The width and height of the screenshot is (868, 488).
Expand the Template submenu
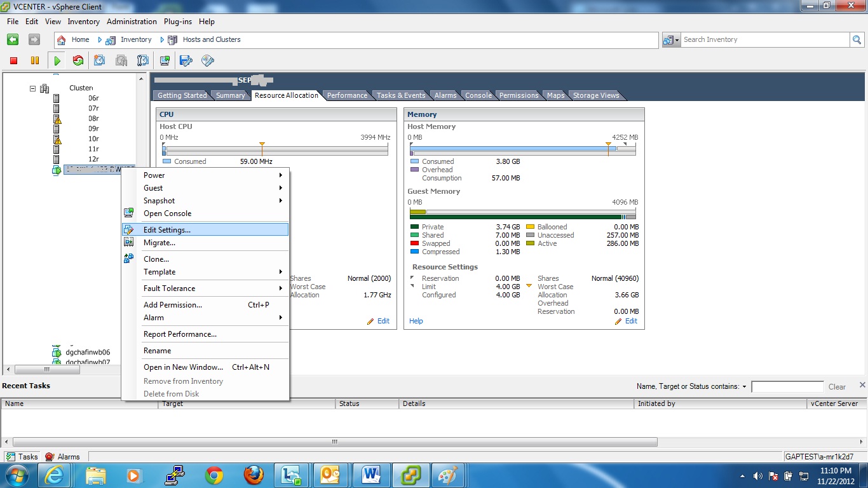pyautogui.click(x=205, y=272)
